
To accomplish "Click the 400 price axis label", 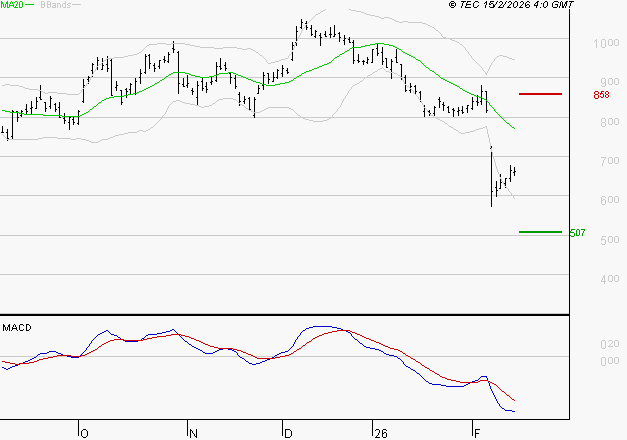I will point(610,279).
